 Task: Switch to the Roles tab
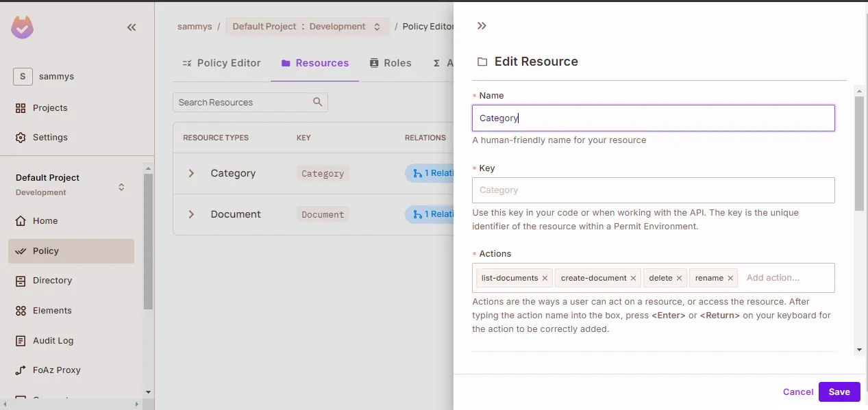(x=390, y=63)
